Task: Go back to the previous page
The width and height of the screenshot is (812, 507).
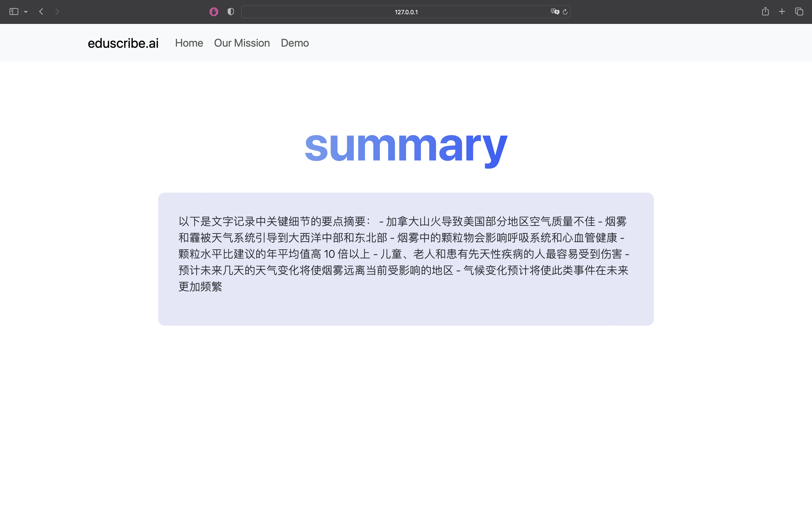Action: pyautogui.click(x=41, y=12)
